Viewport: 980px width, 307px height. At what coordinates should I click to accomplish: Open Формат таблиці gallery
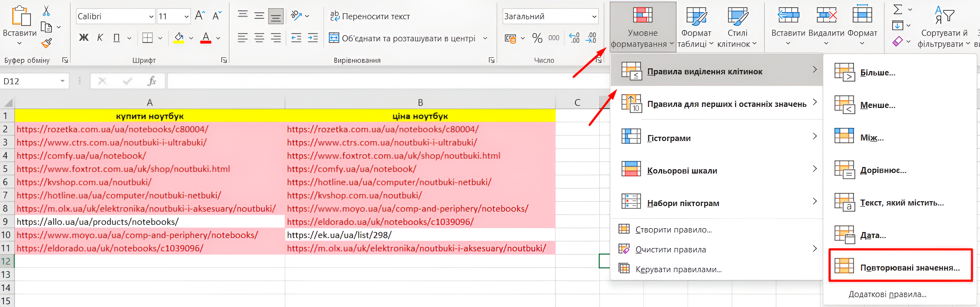[x=696, y=27]
